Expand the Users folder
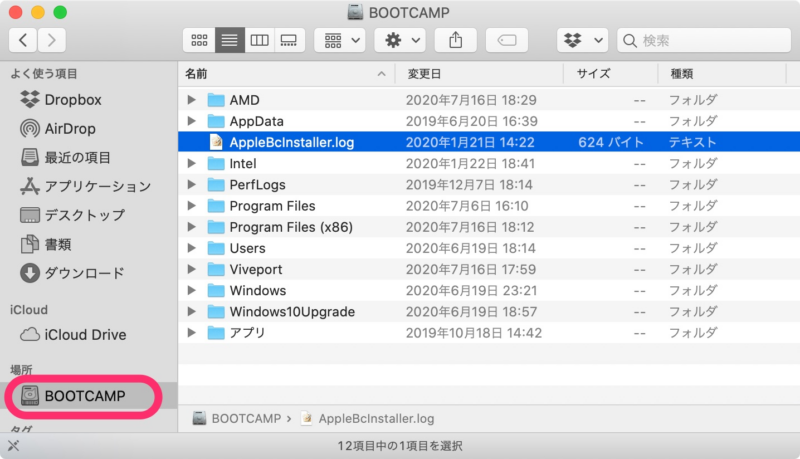 click(192, 248)
